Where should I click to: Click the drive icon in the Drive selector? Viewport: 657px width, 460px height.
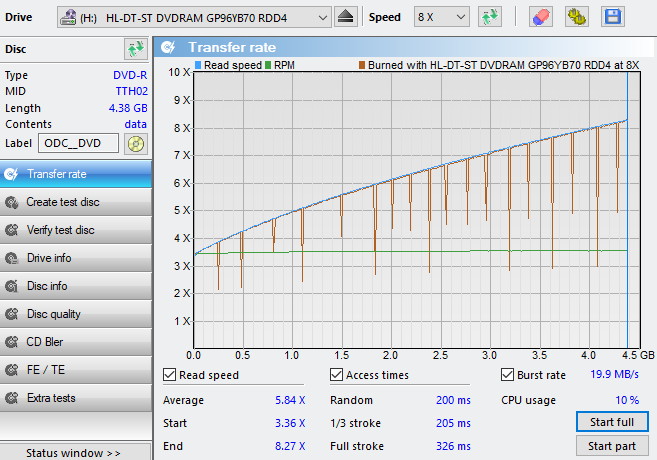[x=71, y=17]
